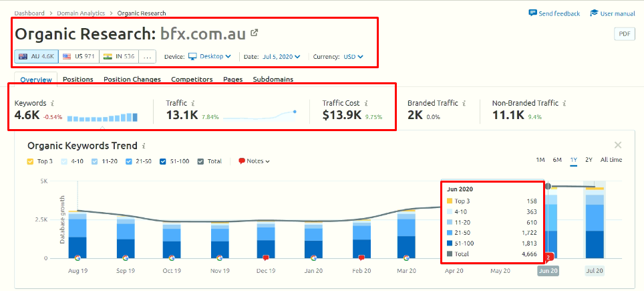The width and height of the screenshot is (644, 291).
Task: Click Google update marker under Jan 20
Action: tap(313, 258)
